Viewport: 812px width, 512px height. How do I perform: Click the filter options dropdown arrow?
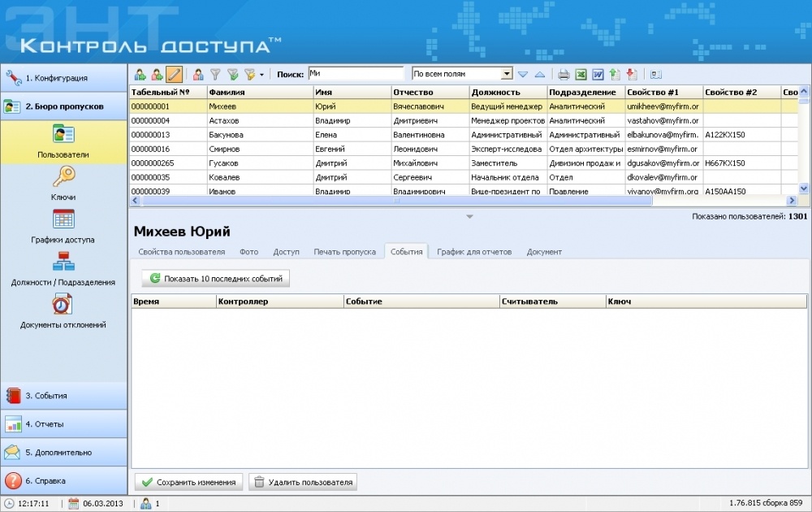tap(261, 75)
